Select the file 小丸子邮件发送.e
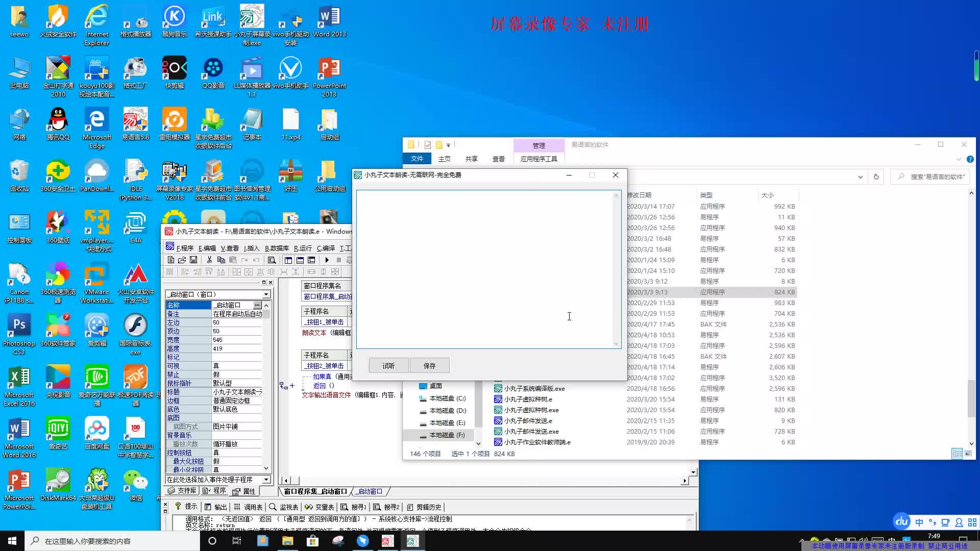 click(x=523, y=421)
